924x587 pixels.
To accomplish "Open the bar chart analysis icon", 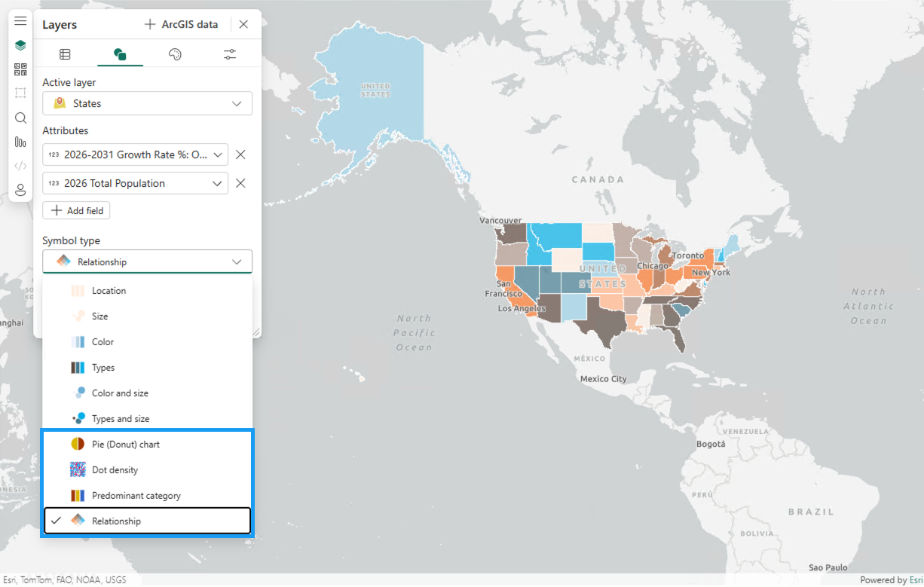I will click(x=20, y=142).
